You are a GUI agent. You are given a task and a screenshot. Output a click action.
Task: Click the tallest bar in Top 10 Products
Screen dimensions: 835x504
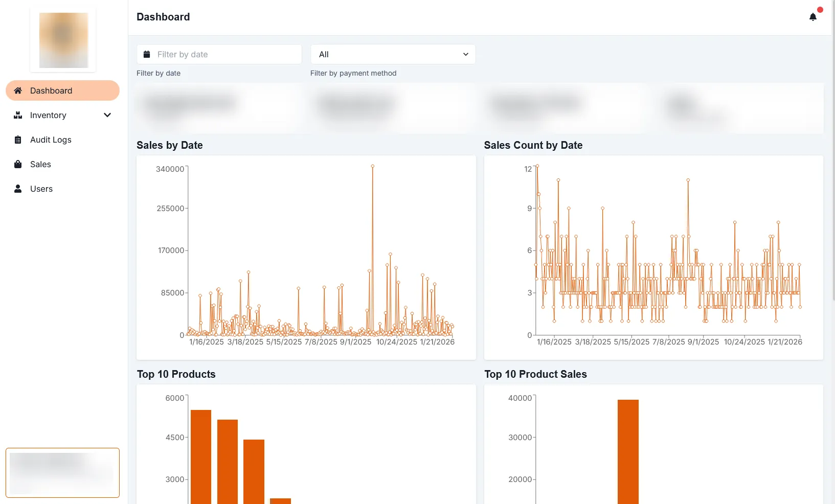click(x=201, y=457)
